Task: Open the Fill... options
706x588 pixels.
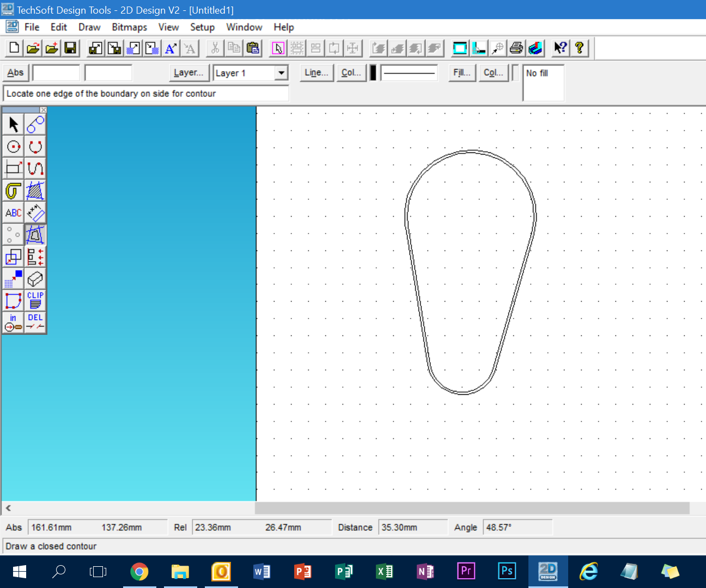Action: point(461,72)
